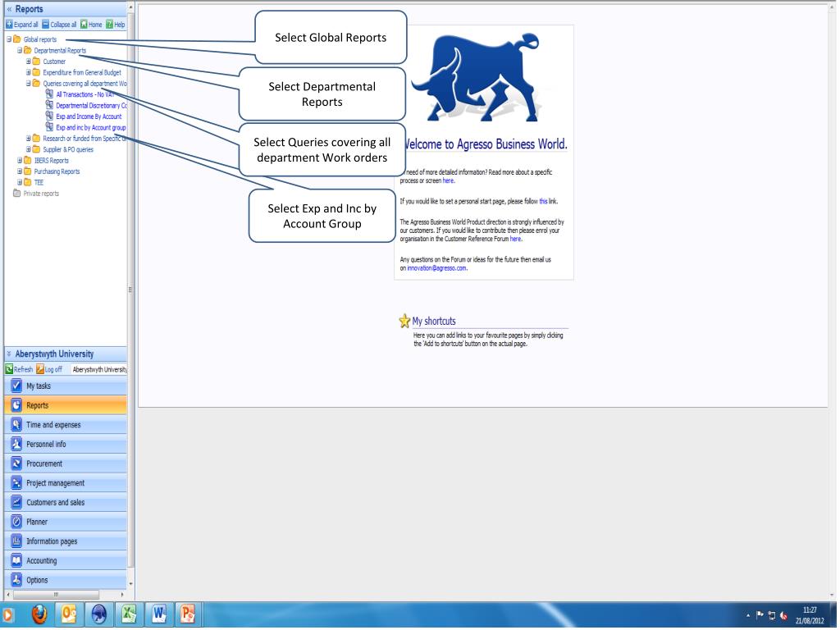The image size is (840, 630).
Task: Click the Information pages icon
Action: 16,541
